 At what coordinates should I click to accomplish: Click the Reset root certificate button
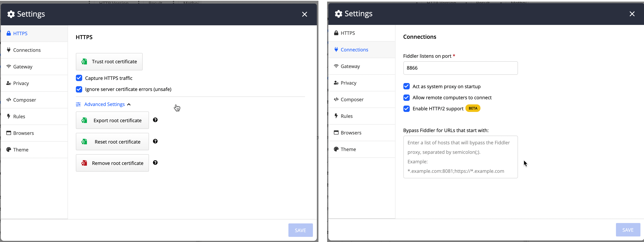[x=112, y=142]
